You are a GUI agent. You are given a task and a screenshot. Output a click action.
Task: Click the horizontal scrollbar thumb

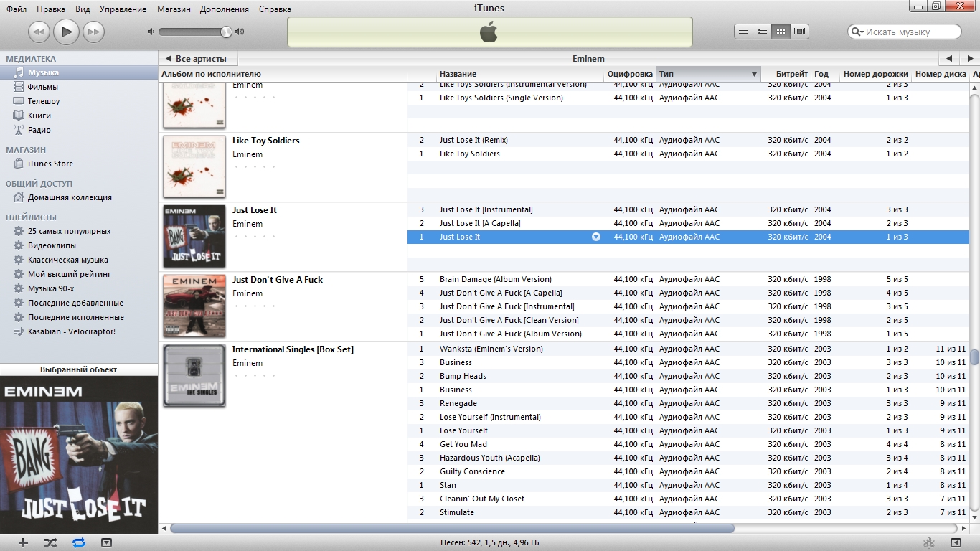452,528
